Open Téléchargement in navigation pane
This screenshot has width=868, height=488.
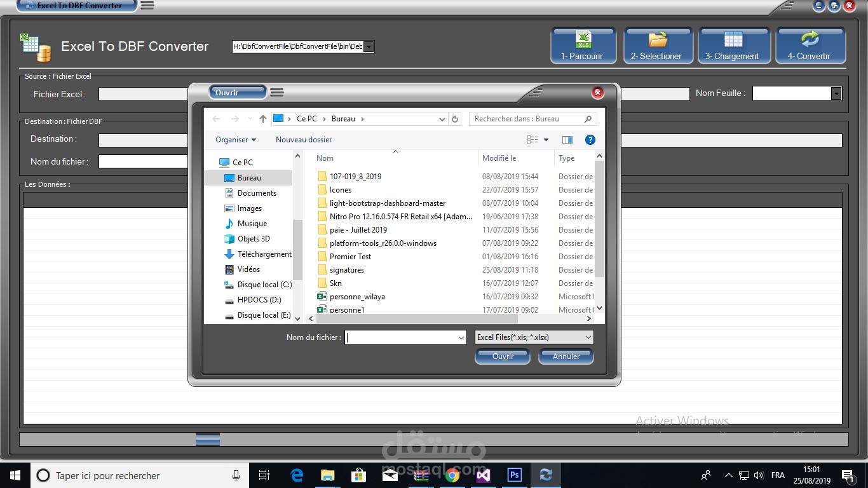tap(258, 254)
